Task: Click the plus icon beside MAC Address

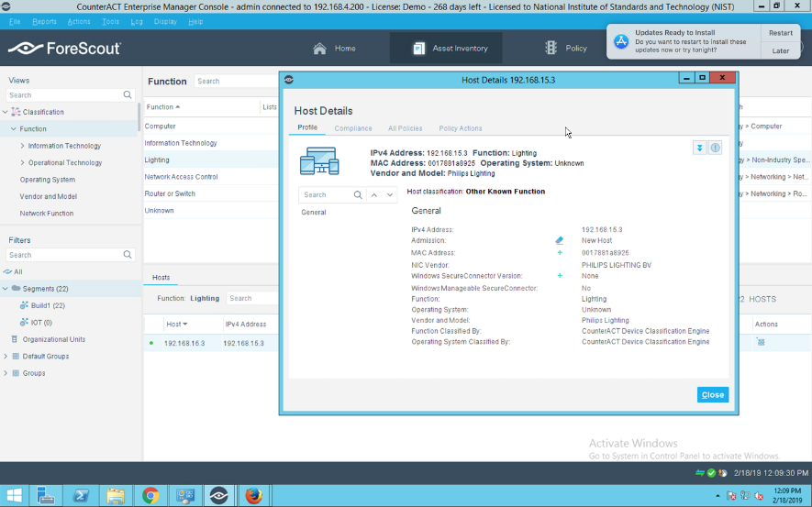Action: (x=560, y=253)
